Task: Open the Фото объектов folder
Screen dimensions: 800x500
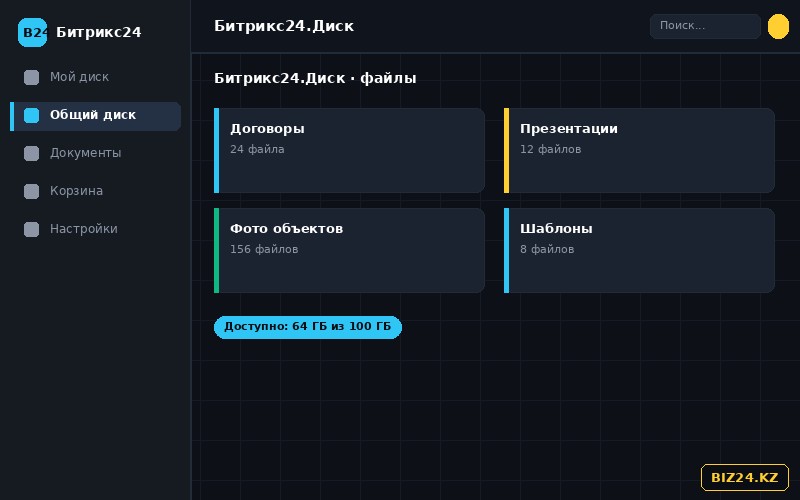Action: tap(349, 251)
